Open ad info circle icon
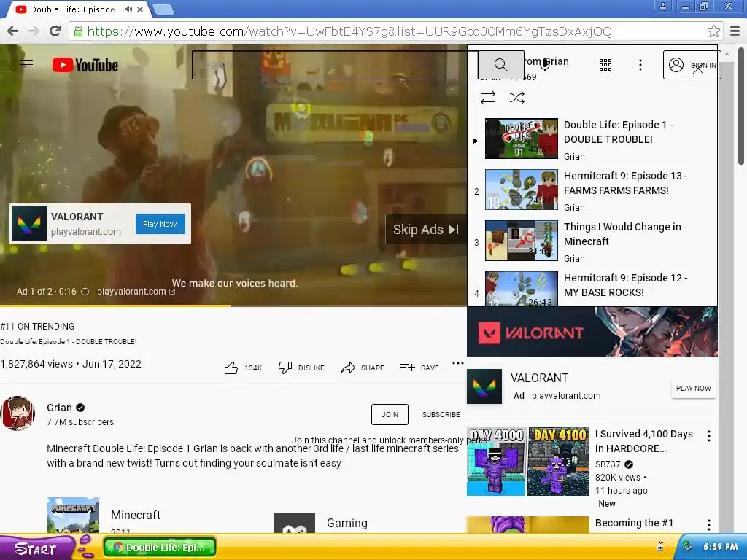 coord(85,292)
